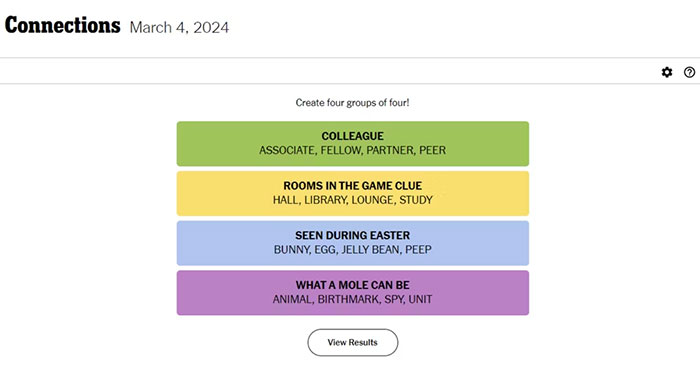
Task: Select the purple WHAT A MOLE CAN BE heading
Action: coord(353,285)
